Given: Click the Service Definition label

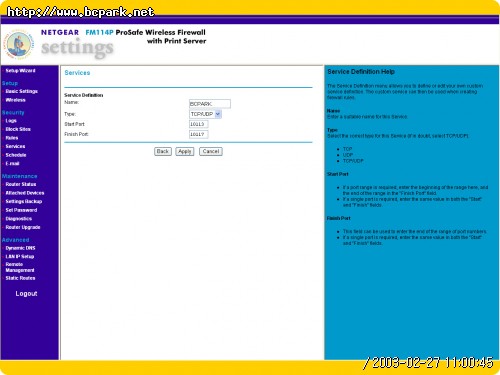Looking at the screenshot, I should pos(84,95).
